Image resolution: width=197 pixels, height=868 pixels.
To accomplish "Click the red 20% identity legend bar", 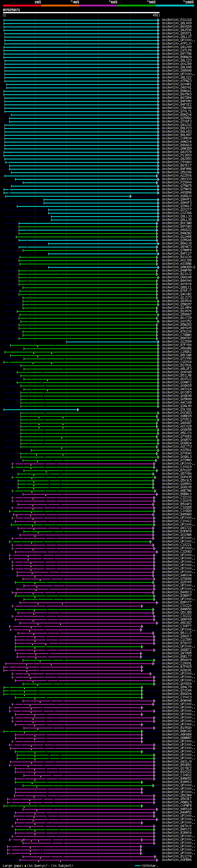I will coord(22,6).
